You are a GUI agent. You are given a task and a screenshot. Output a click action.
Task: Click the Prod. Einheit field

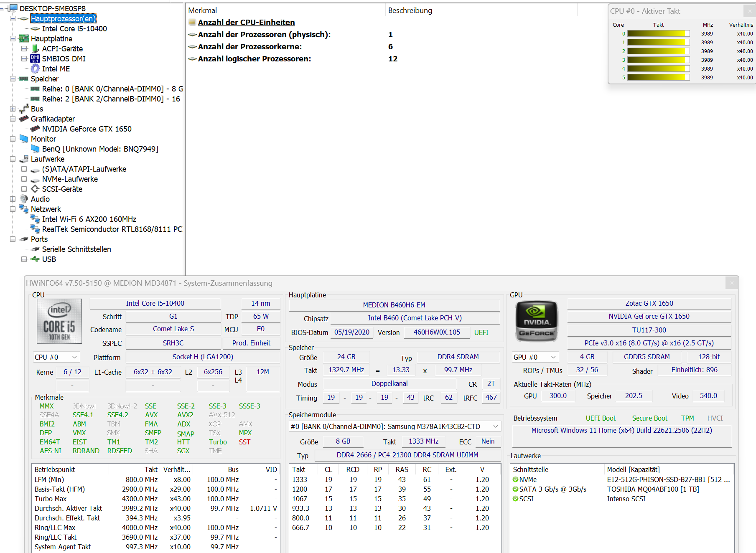click(251, 343)
